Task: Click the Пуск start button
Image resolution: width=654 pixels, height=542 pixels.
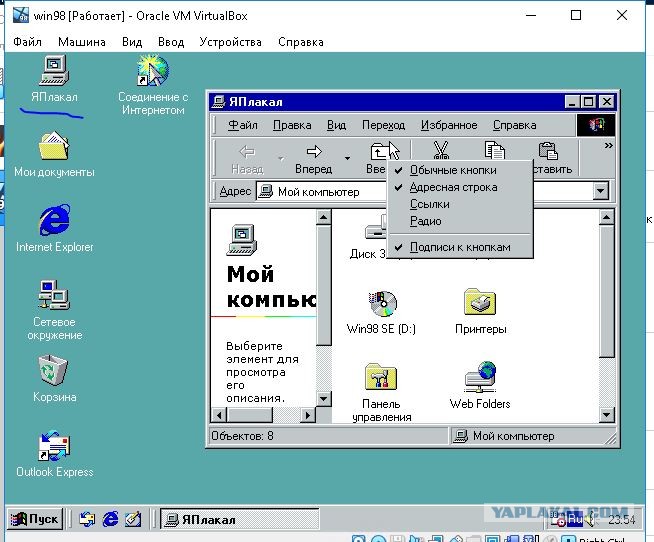Action: click(x=35, y=519)
